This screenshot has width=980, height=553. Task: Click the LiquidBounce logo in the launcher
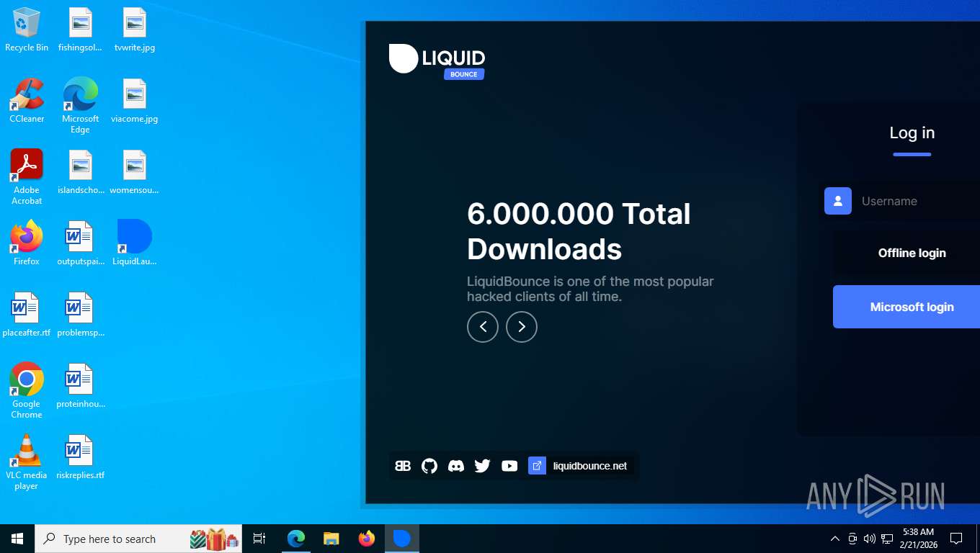[437, 61]
